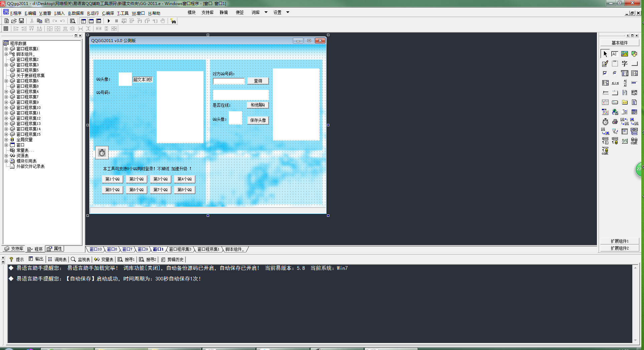Image resolution: width=644 pixels, height=350 pixels.
Task: Click the 模块 toolbar text item
Action: pos(191,12)
